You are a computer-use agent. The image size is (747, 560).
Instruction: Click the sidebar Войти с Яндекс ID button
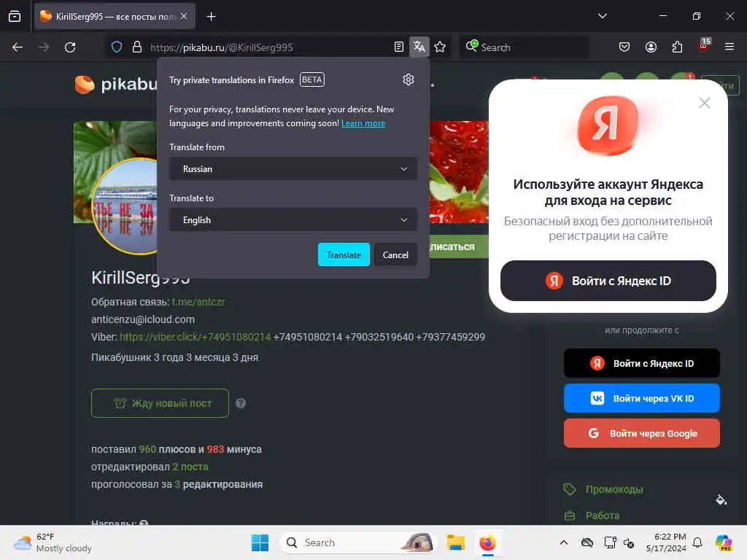[642, 363]
